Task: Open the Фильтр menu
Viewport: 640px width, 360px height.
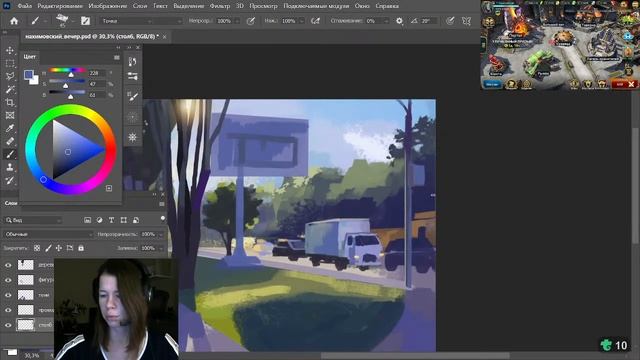Action: click(220, 6)
